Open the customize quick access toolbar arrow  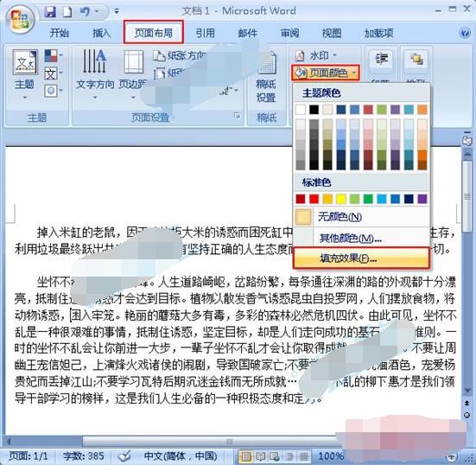click(x=117, y=12)
